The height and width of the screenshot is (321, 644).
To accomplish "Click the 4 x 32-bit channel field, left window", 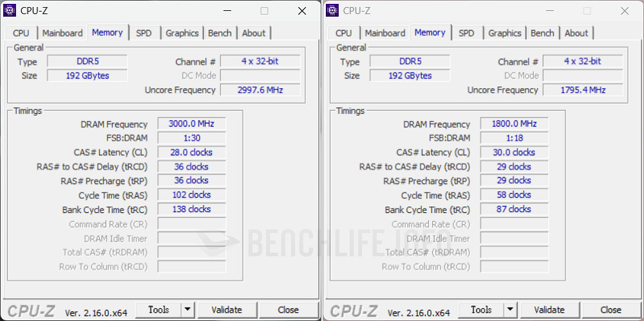I will coord(260,62).
